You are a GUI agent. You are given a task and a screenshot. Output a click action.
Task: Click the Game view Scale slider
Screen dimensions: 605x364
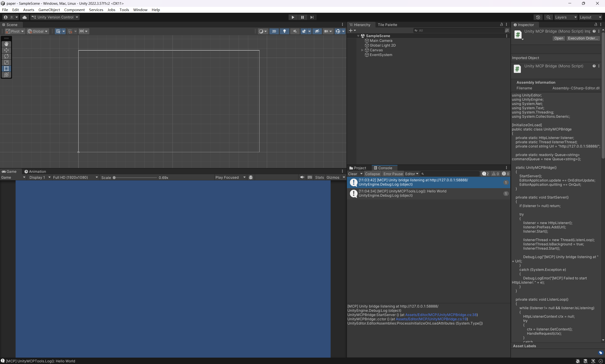pyautogui.click(x=135, y=178)
